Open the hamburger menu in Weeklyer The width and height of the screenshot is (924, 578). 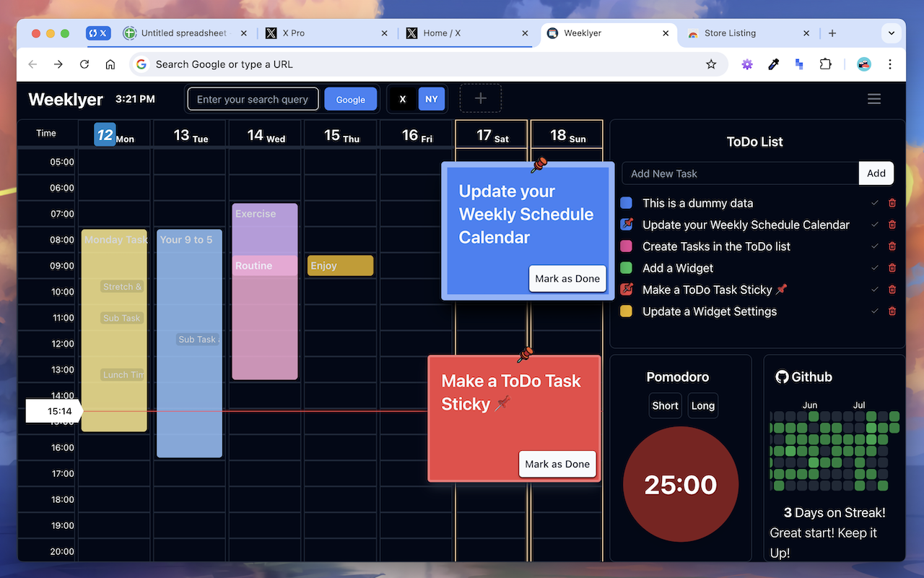point(874,98)
